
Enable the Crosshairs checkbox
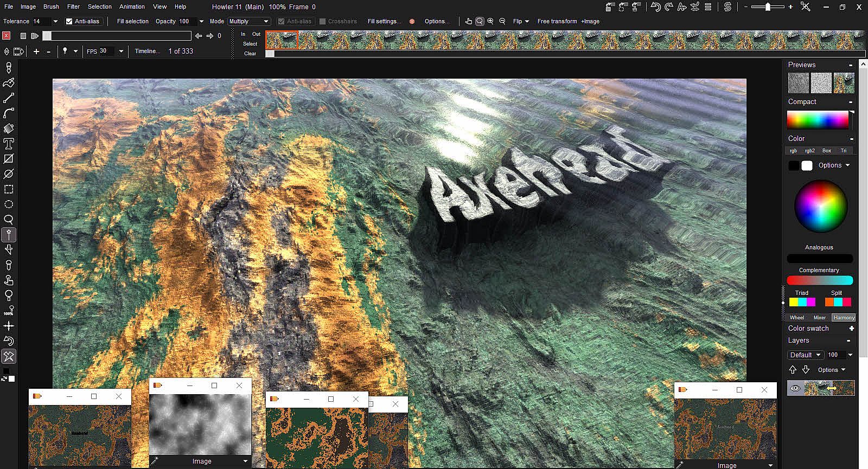point(323,21)
